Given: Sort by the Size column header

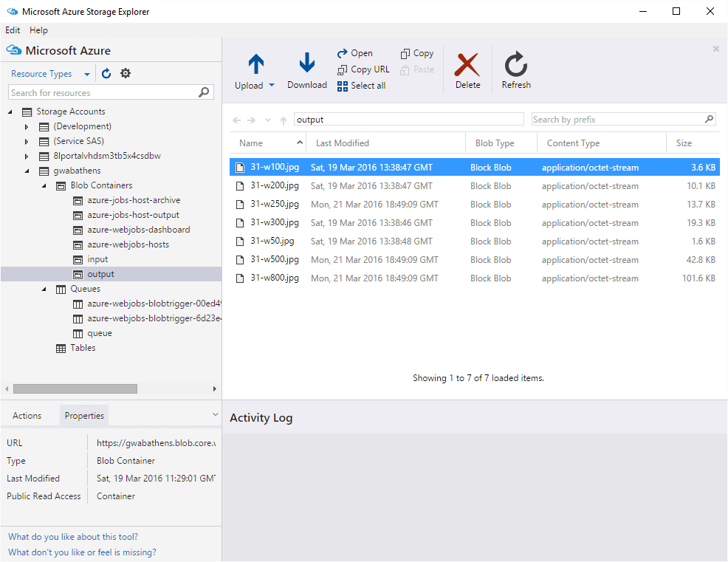Looking at the screenshot, I should click(693, 143).
